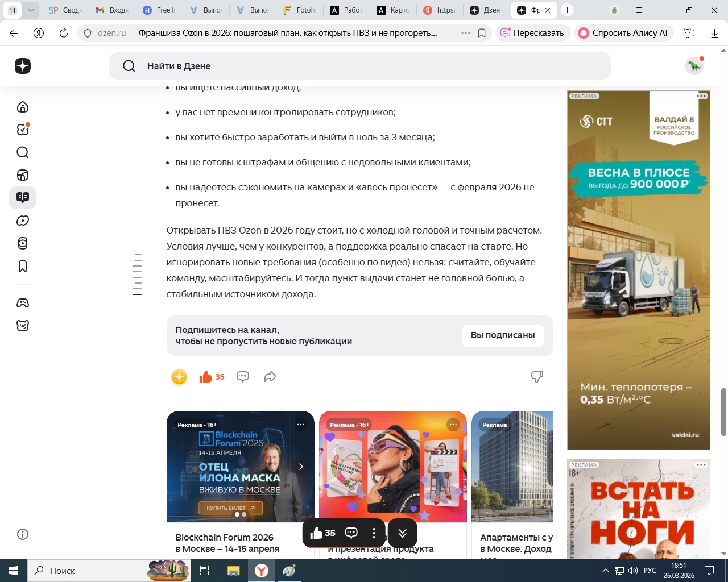Jump to the last table-of-contents marker
This screenshot has width=728, height=582.
pos(137,294)
